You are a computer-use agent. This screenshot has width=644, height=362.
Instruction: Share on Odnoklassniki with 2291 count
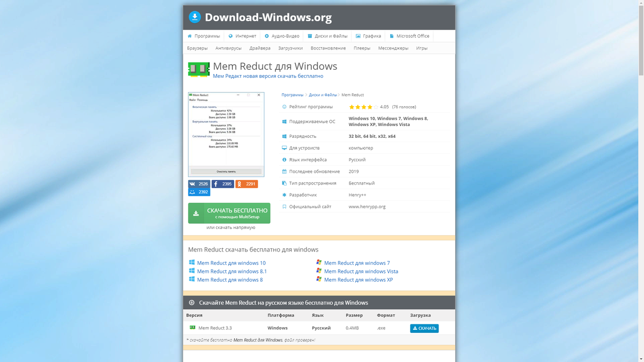coord(246,184)
